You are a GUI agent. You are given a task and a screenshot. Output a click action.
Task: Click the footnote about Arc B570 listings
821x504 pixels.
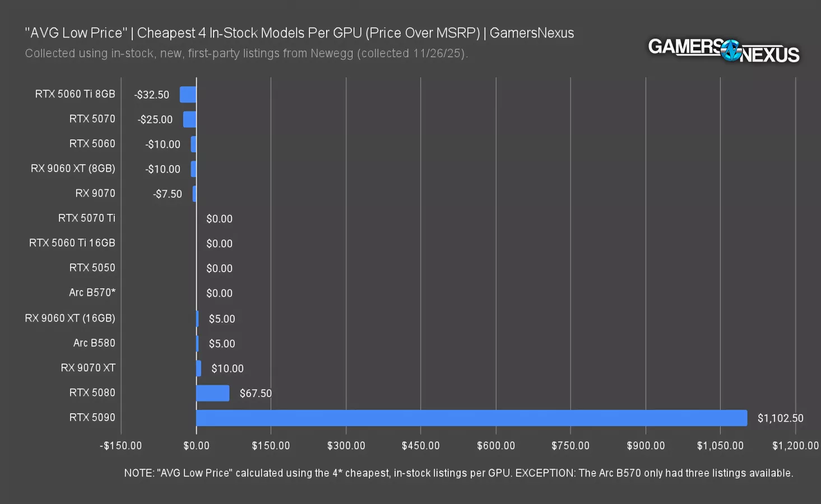[458, 473]
